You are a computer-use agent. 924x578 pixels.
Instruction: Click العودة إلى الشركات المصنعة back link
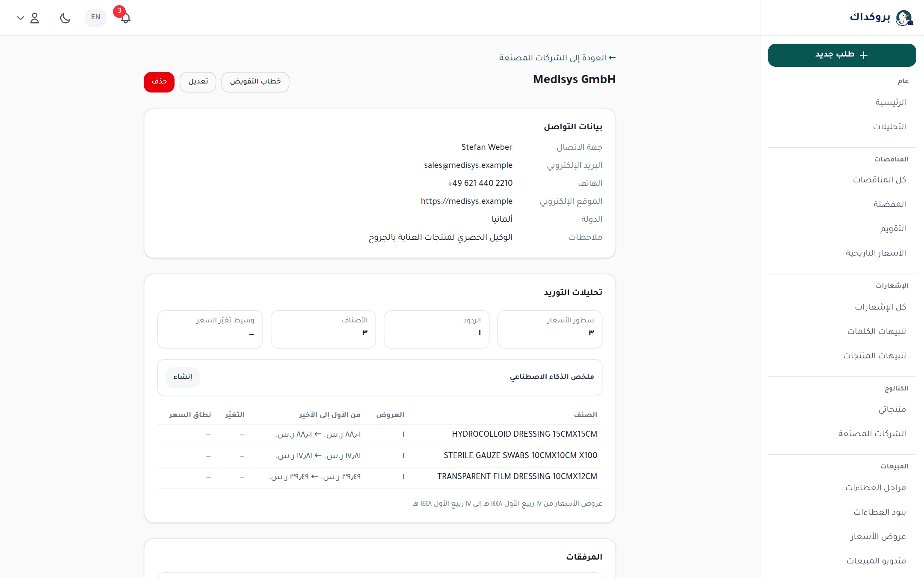pyautogui.click(x=557, y=57)
